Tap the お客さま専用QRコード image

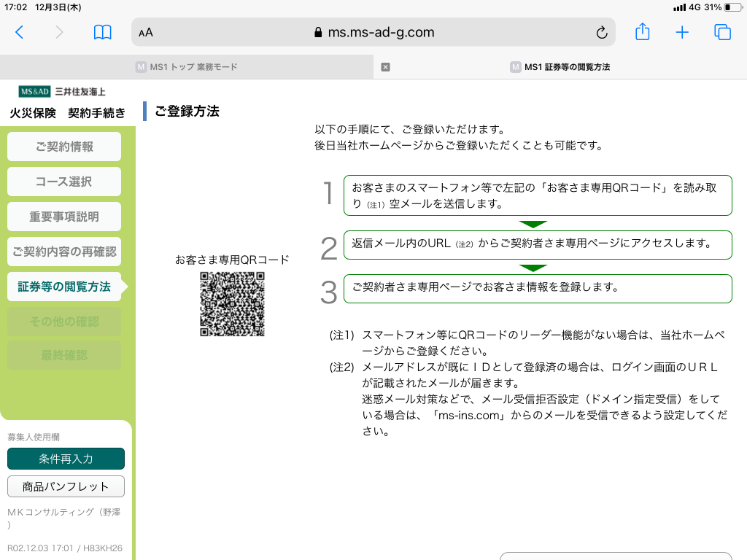232,304
